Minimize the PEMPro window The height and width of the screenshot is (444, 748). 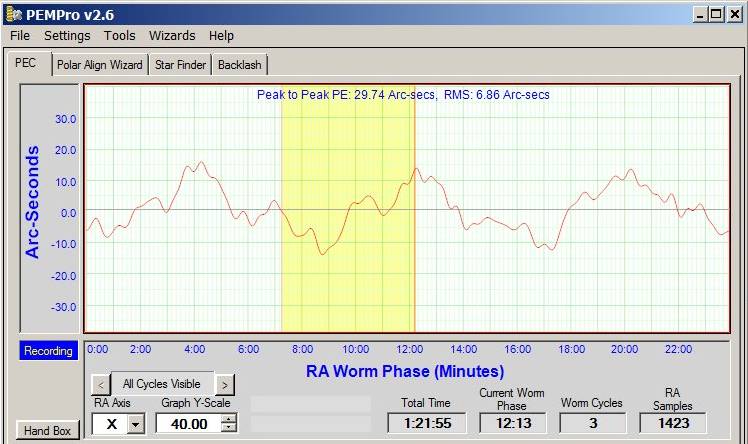tap(700, 14)
